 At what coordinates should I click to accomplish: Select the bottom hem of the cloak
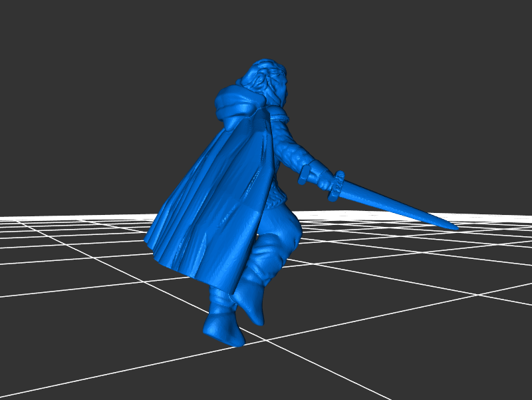[193, 266]
